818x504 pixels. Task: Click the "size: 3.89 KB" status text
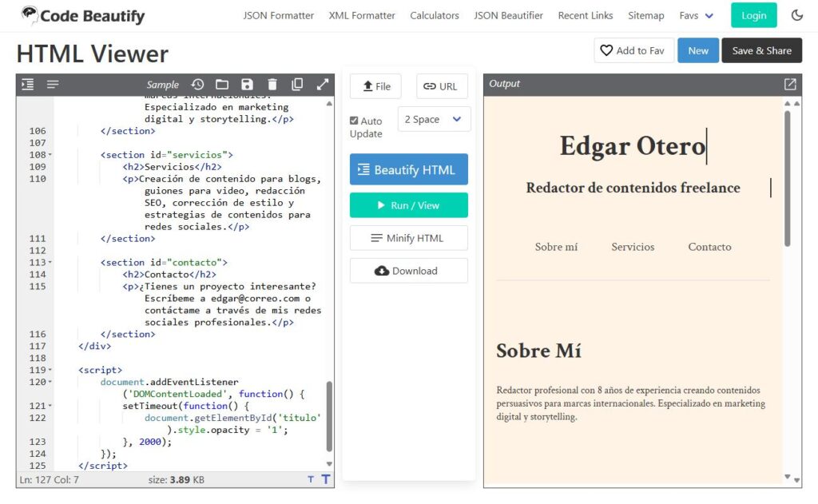(177, 479)
